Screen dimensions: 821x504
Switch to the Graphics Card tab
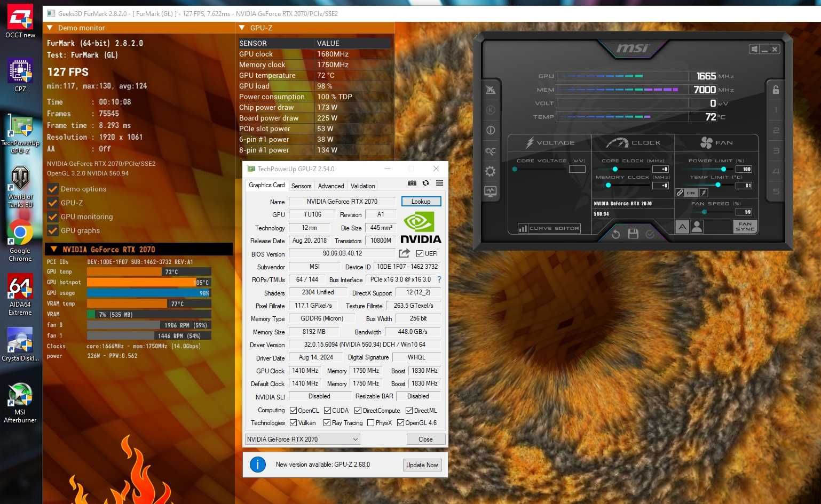(x=266, y=185)
